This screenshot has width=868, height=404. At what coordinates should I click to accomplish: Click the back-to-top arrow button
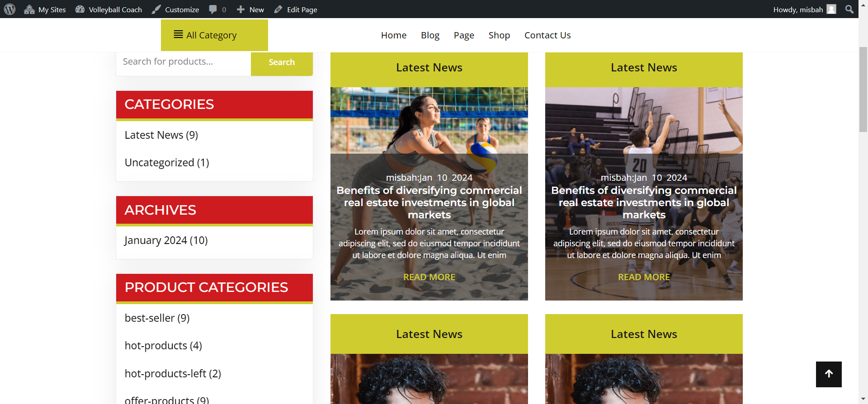click(x=829, y=374)
